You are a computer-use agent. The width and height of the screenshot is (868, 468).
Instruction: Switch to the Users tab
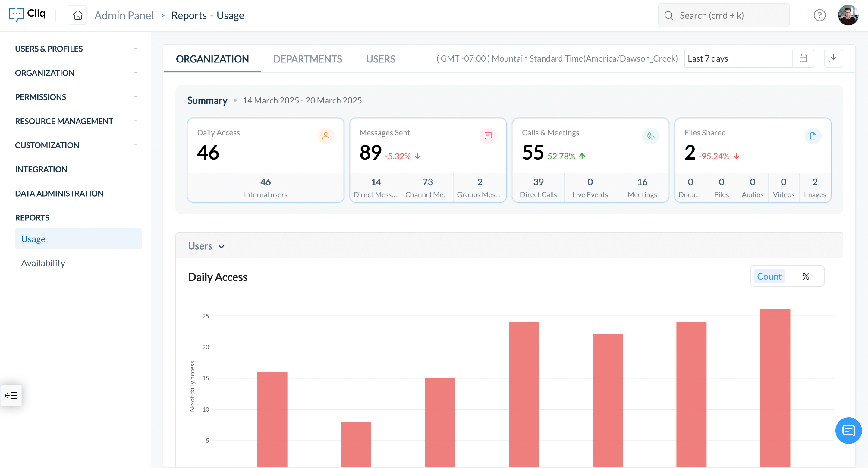coord(380,59)
